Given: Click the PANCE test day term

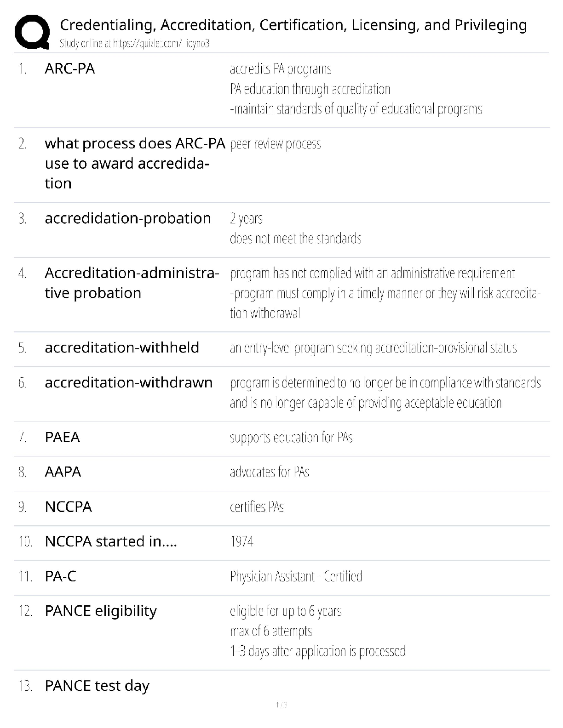Looking at the screenshot, I should click(x=97, y=686).
